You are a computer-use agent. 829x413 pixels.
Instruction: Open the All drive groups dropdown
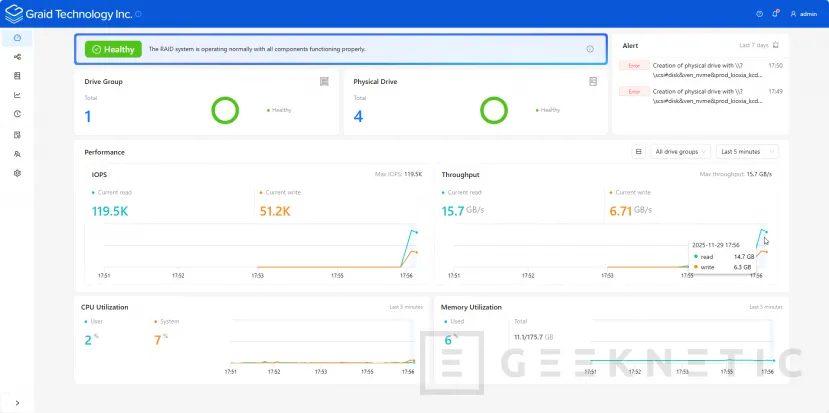coord(680,152)
